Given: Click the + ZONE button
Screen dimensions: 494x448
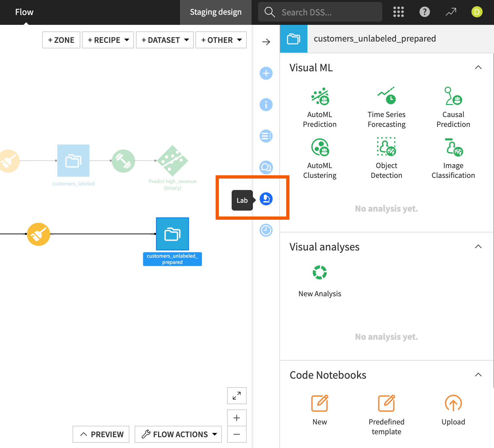Looking at the screenshot, I should [61, 40].
